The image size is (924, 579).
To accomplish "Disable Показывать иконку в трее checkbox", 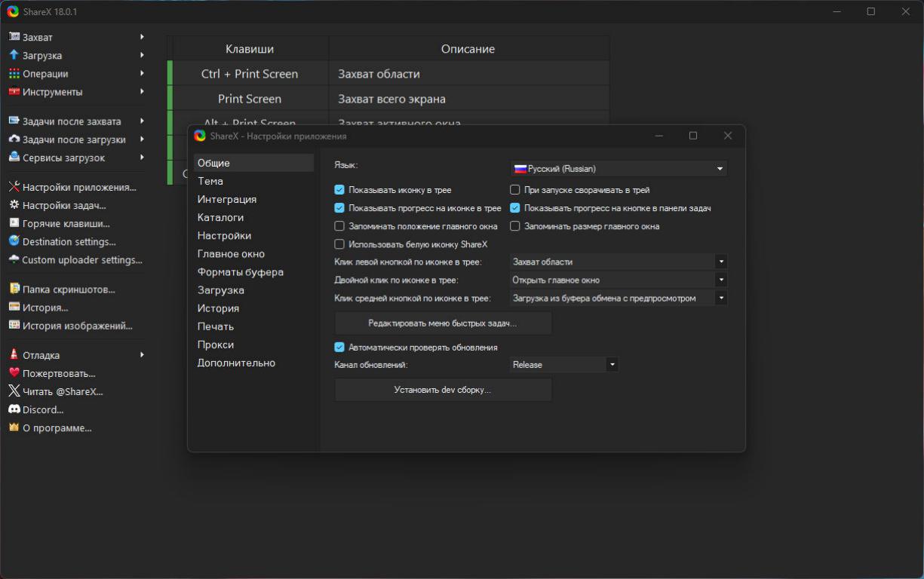I will [339, 190].
